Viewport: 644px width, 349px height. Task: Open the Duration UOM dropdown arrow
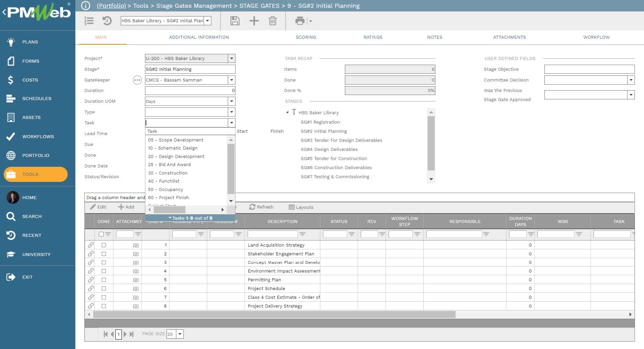(231, 101)
